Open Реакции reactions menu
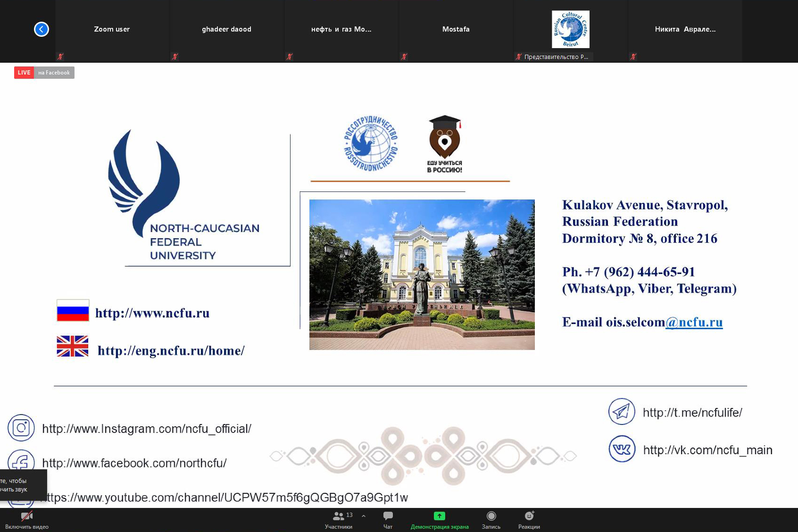798x532 pixels. coord(529,520)
